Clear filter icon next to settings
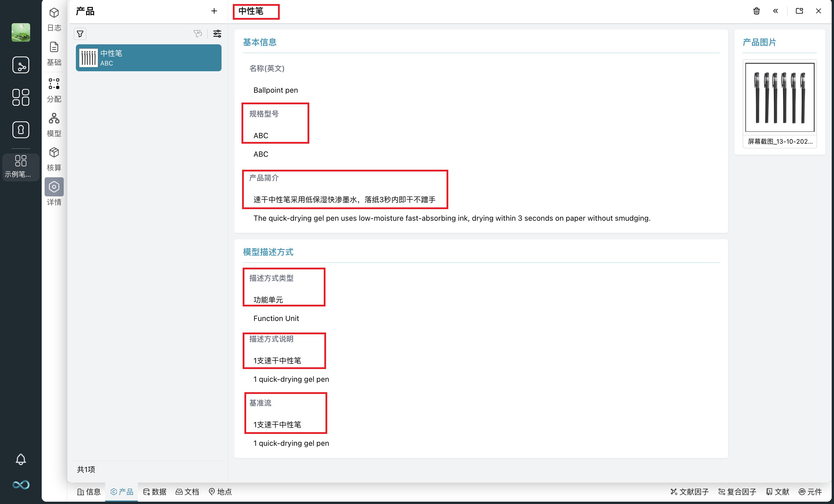 [x=198, y=34]
